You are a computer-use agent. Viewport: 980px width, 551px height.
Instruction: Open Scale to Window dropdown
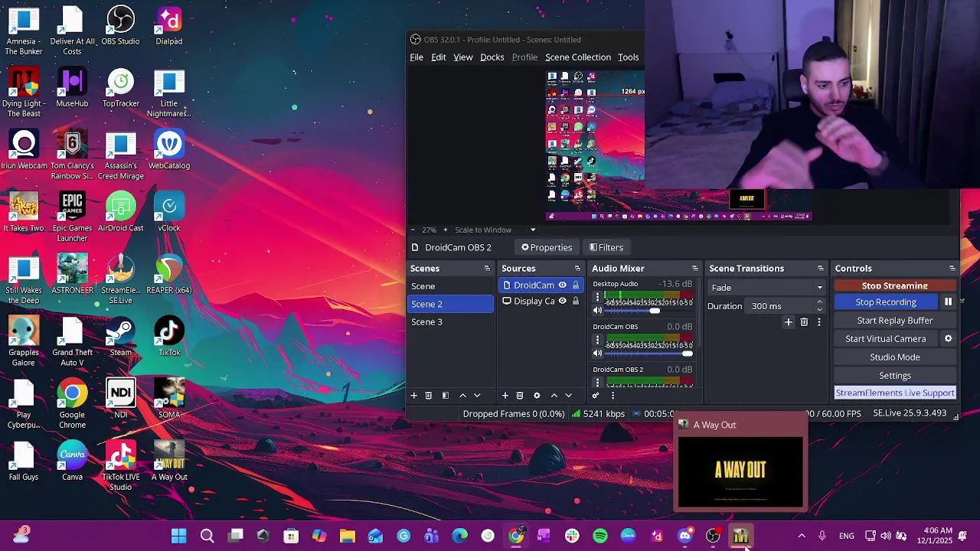495,230
